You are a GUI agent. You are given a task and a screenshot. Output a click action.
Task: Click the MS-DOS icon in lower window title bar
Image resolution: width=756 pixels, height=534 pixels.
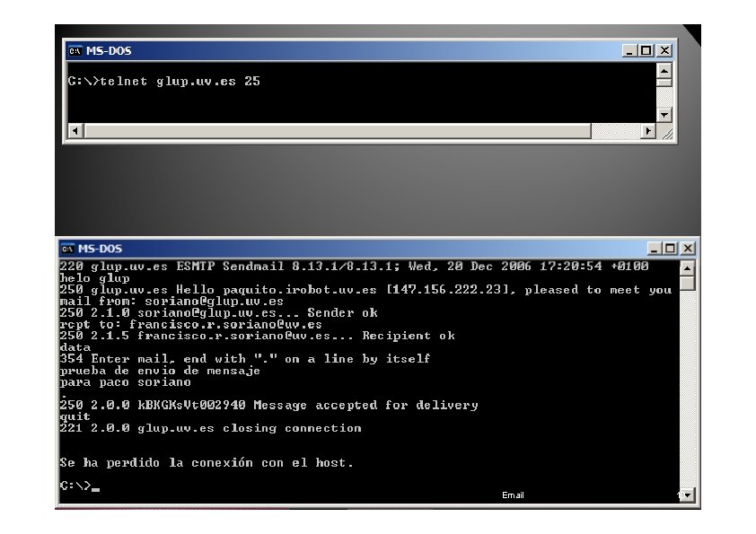(x=67, y=249)
